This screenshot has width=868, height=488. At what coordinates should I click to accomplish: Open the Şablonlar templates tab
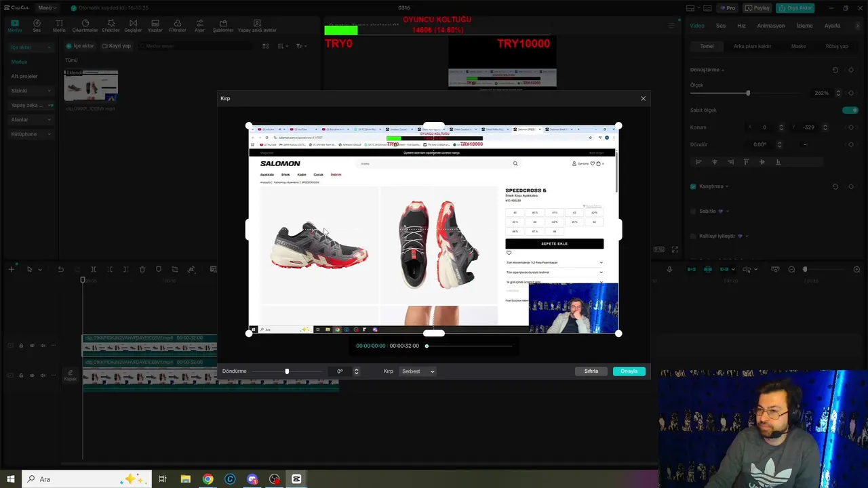(x=223, y=26)
